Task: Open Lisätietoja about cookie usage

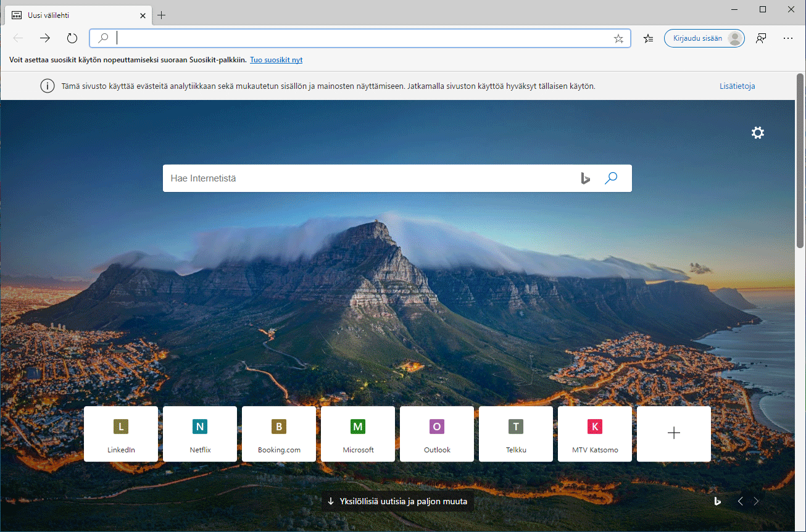Action: (737, 86)
